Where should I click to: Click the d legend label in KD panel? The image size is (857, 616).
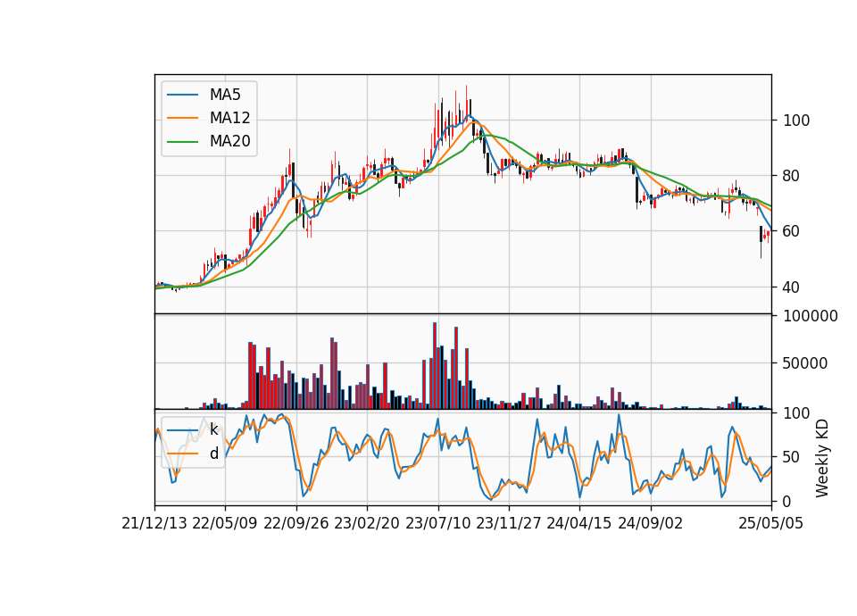tap(213, 454)
